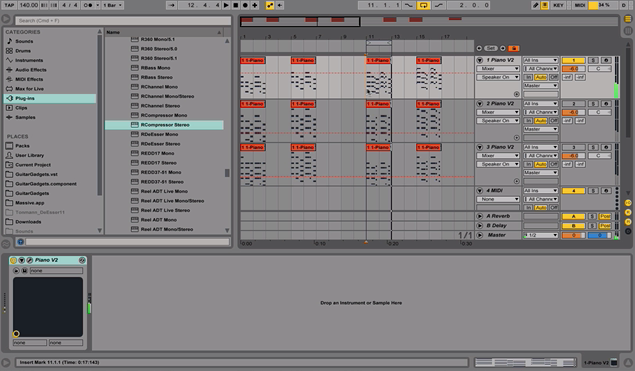Select the Max for Live category
The image size is (635, 371).
pos(30,89)
